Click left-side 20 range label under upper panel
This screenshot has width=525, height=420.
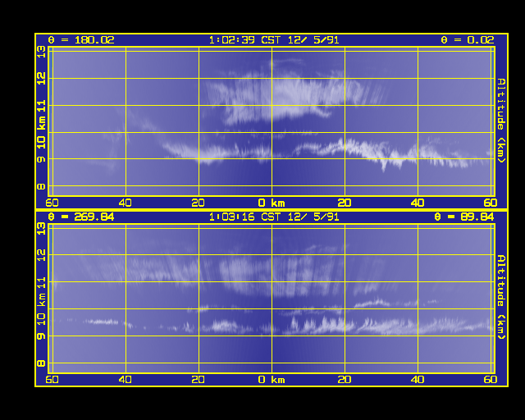coord(199,203)
